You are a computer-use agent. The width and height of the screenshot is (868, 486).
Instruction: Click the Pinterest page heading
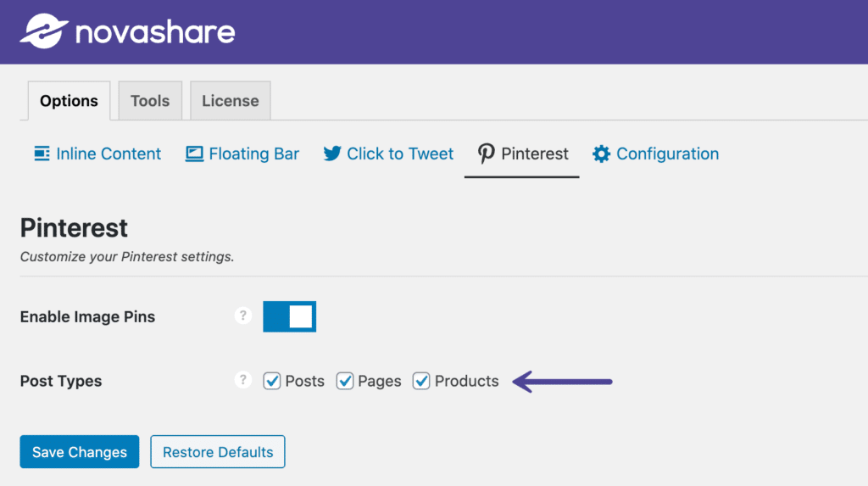(74, 228)
